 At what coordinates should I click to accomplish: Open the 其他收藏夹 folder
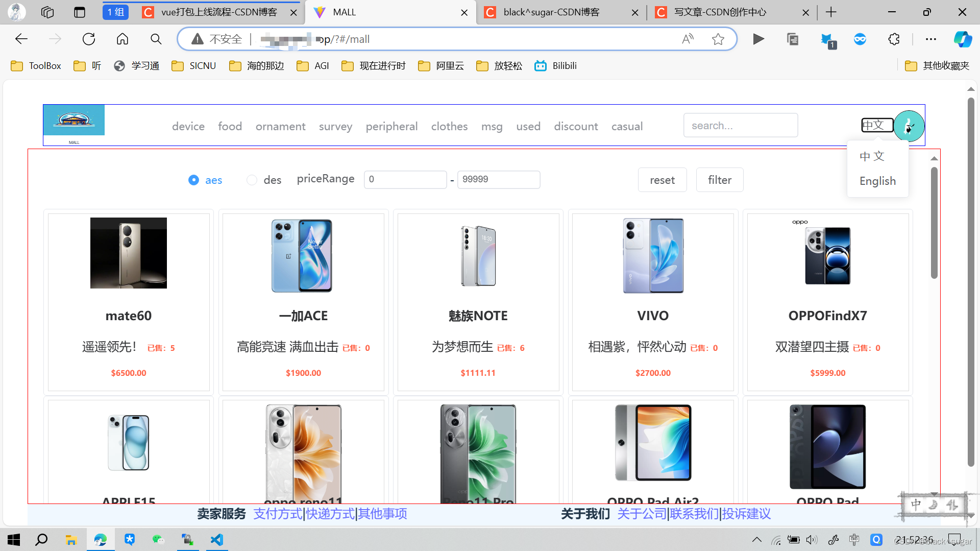coord(937,66)
